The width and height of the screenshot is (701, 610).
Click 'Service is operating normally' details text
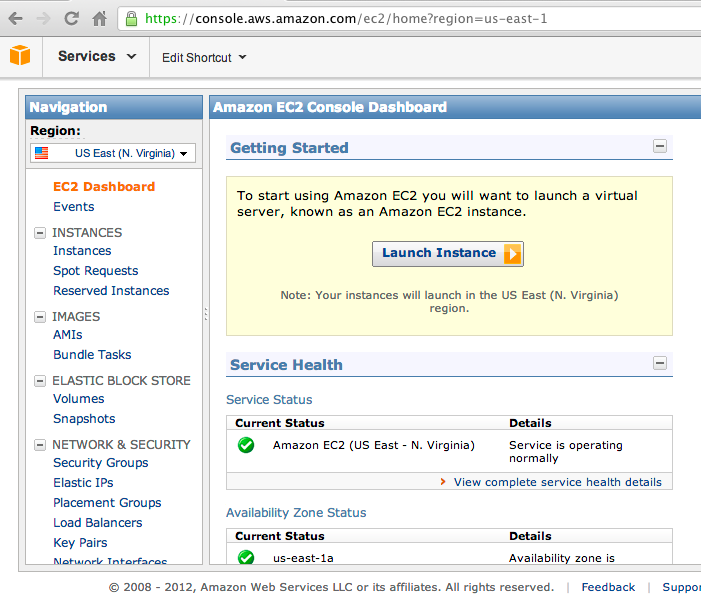(x=566, y=452)
